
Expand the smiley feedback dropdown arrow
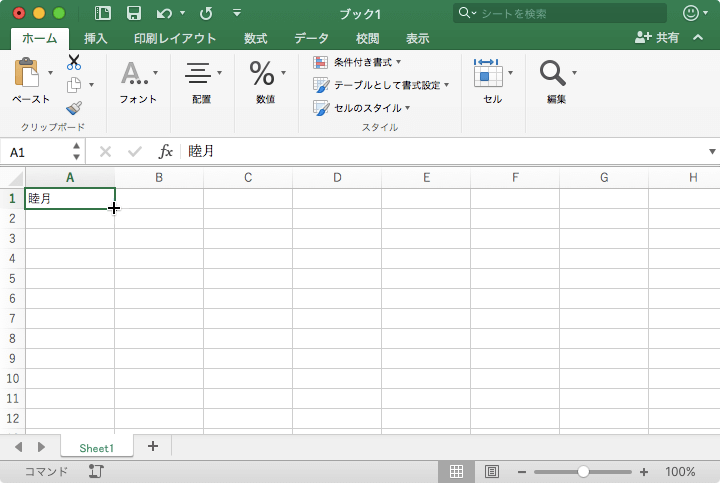(705, 13)
